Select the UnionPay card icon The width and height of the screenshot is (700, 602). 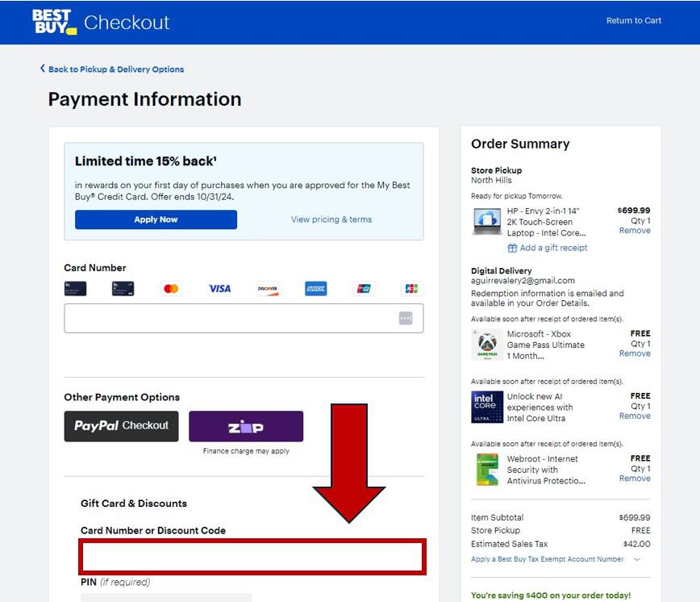[x=364, y=289]
